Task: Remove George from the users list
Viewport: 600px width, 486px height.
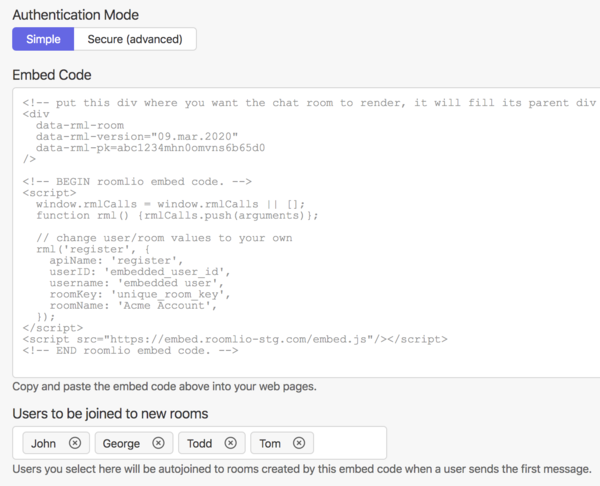Action: (158, 443)
